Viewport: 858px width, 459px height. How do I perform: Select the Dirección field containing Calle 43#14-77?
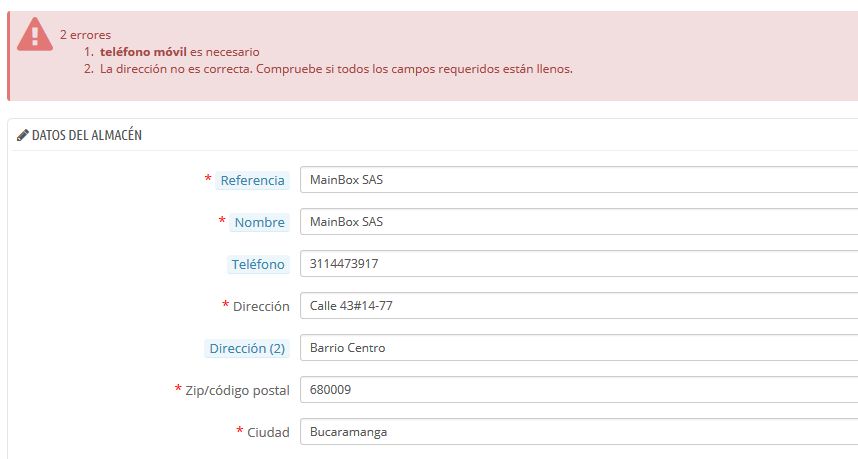pos(578,306)
